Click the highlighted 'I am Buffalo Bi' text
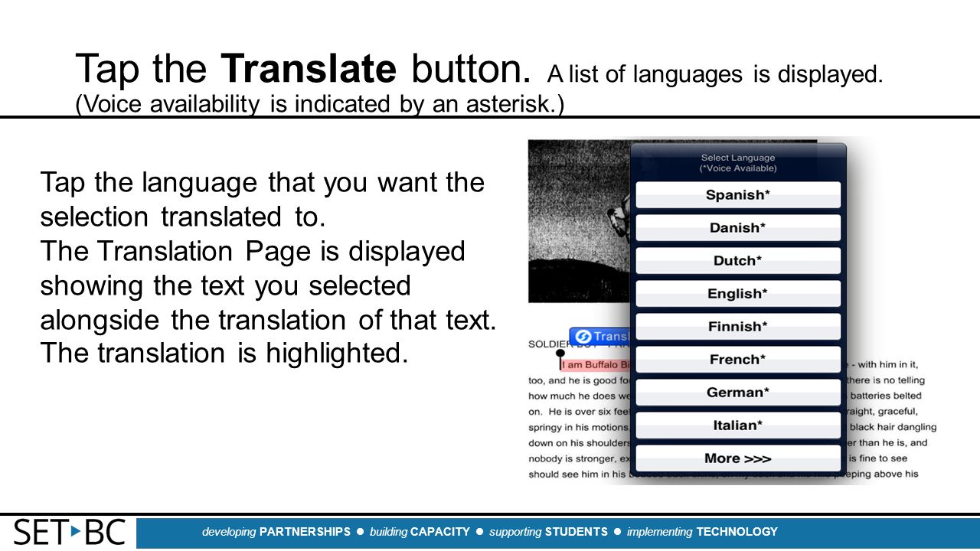The height and width of the screenshot is (551, 980). pos(596,365)
